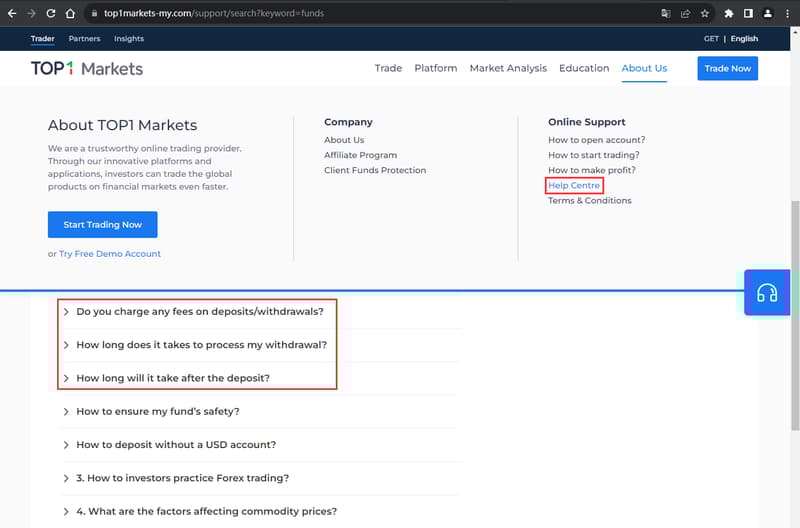The height and width of the screenshot is (528, 800).
Task: Open the translate page icon
Action: point(665,13)
